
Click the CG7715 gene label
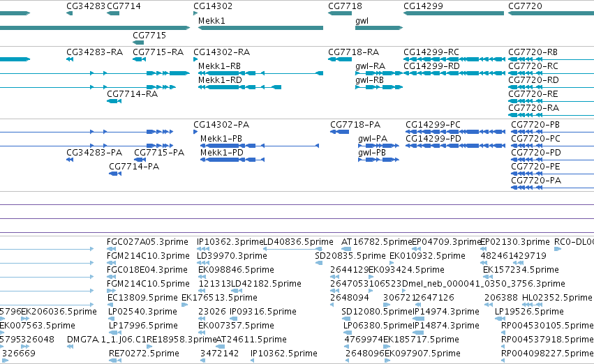[x=149, y=35]
